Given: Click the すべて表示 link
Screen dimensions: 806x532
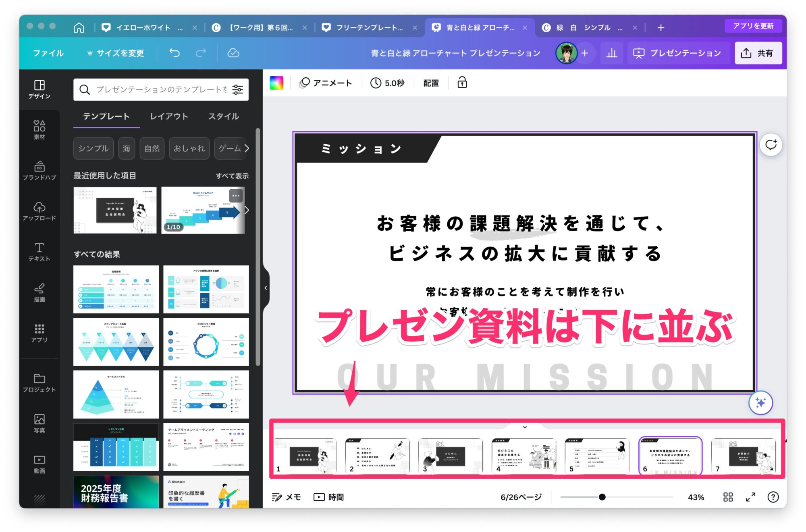Looking at the screenshot, I should tap(232, 176).
